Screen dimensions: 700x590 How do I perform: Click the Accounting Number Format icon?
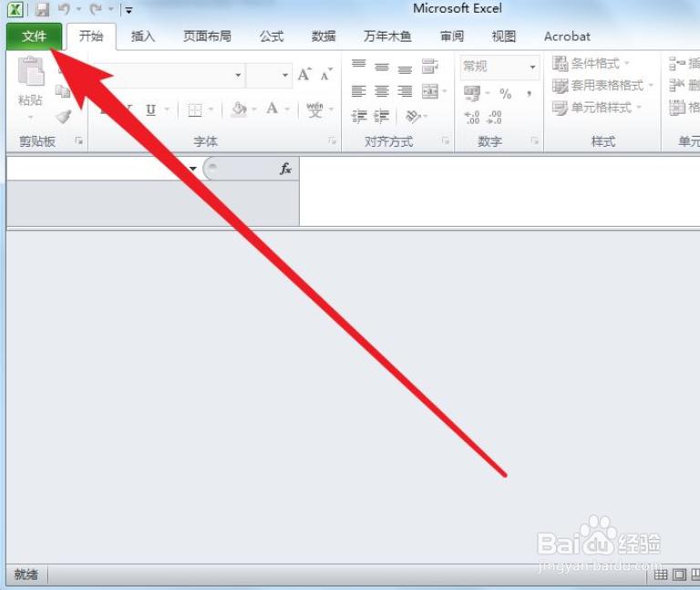tap(472, 93)
